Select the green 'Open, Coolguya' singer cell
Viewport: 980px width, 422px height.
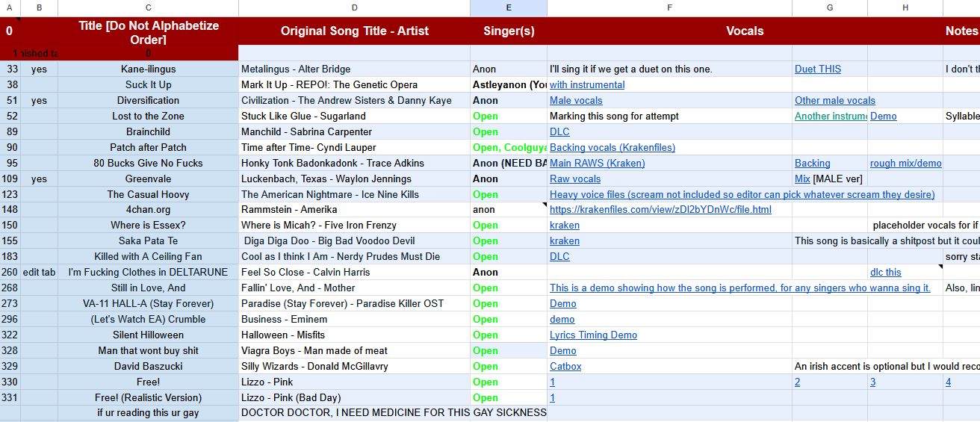pyautogui.click(x=509, y=147)
